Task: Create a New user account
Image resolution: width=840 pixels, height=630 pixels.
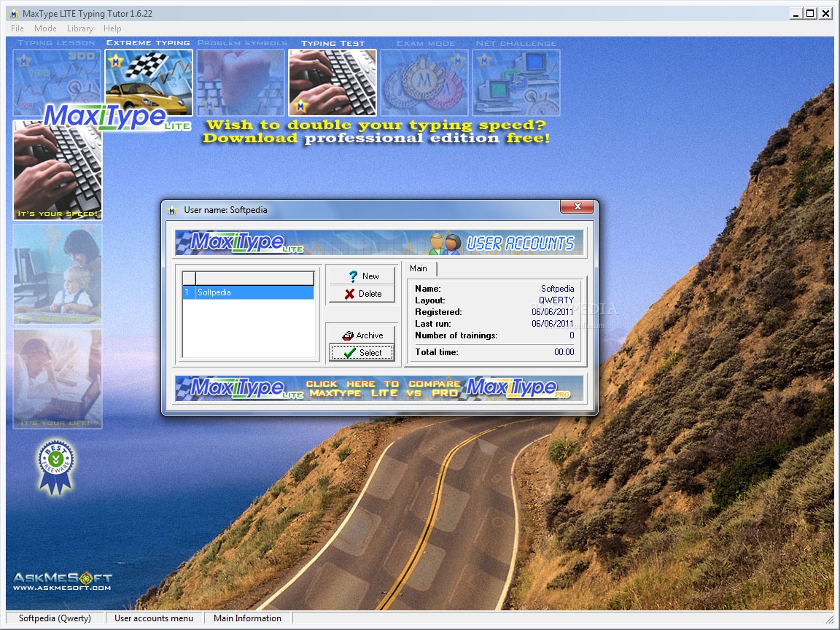Action: pos(362,276)
